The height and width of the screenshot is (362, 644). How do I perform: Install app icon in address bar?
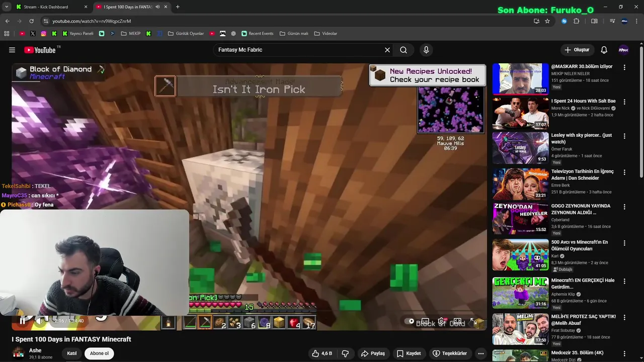(536, 21)
